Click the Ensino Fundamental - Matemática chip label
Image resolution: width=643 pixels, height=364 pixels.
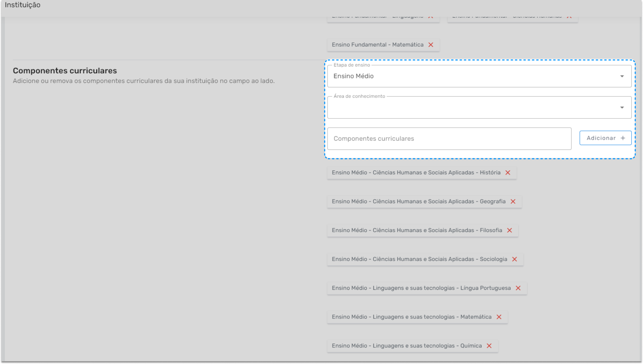pos(378,45)
